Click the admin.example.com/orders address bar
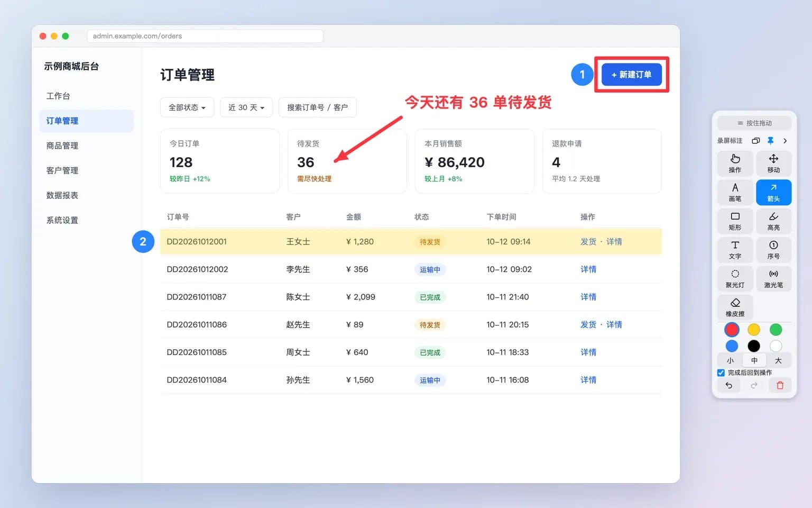812x508 pixels. point(205,36)
